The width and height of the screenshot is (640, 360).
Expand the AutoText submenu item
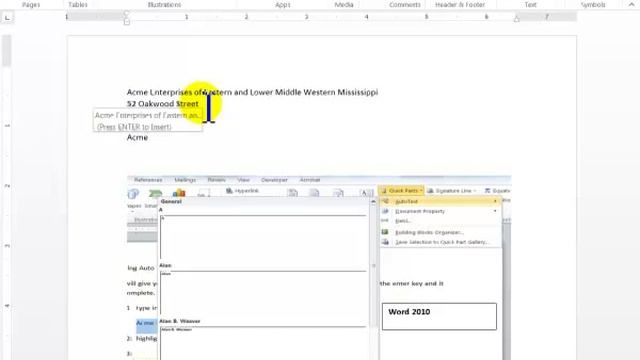(440, 201)
